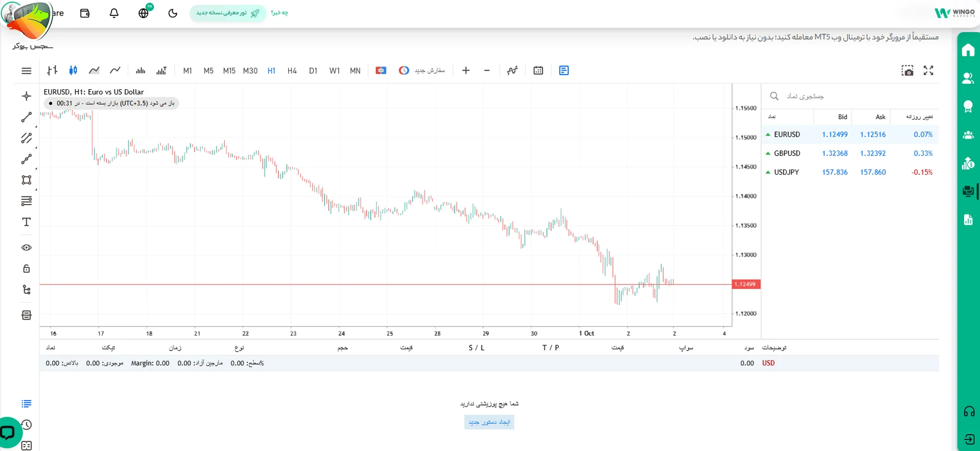Toggle object visibility eye icon
The width and height of the screenshot is (980, 451).
pos(26,248)
